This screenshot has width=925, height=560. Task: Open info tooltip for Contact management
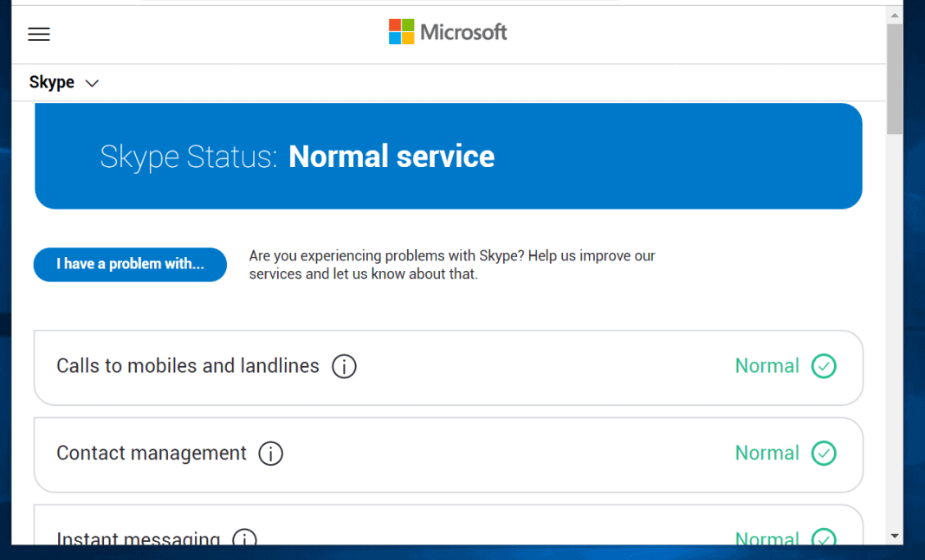tap(270, 454)
